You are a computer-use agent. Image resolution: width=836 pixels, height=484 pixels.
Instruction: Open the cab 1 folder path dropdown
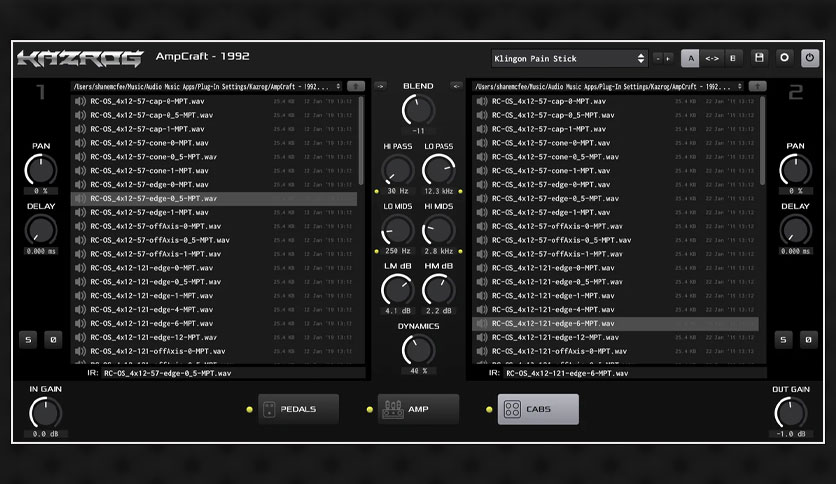click(207, 86)
